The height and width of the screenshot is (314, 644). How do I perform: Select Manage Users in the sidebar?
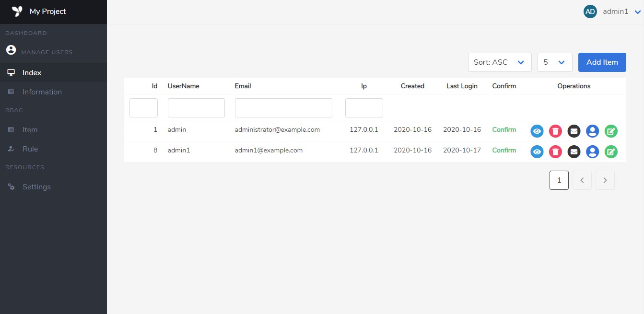coord(47,52)
